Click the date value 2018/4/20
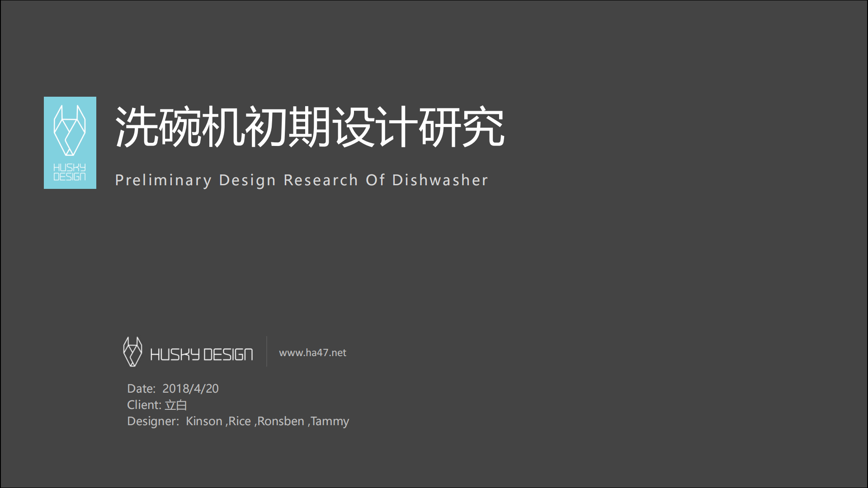Image resolution: width=868 pixels, height=488 pixels. [190, 389]
